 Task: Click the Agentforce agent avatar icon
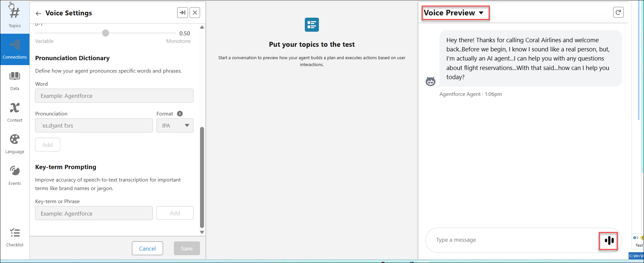[x=431, y=81]
